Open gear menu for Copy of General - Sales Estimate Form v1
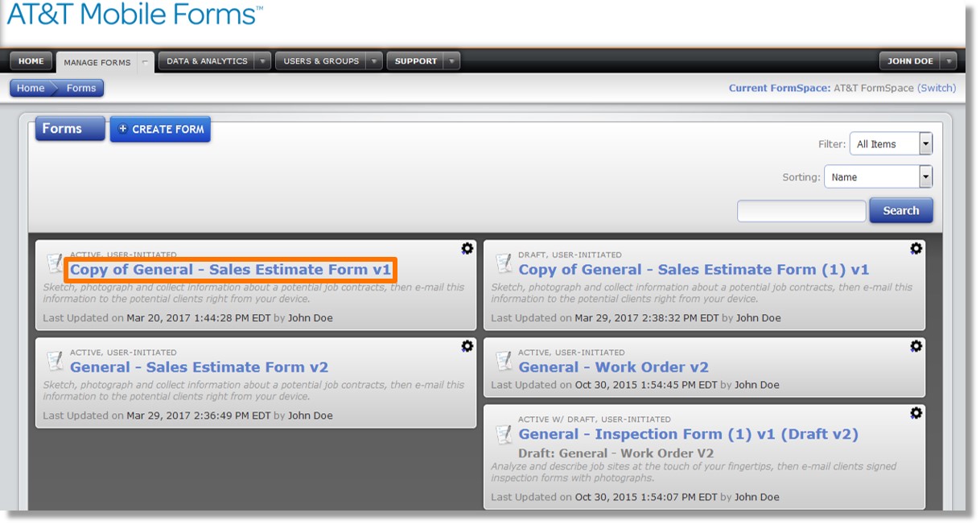The image size is (980, 525). pyautogui.click(x=467, y=249)
